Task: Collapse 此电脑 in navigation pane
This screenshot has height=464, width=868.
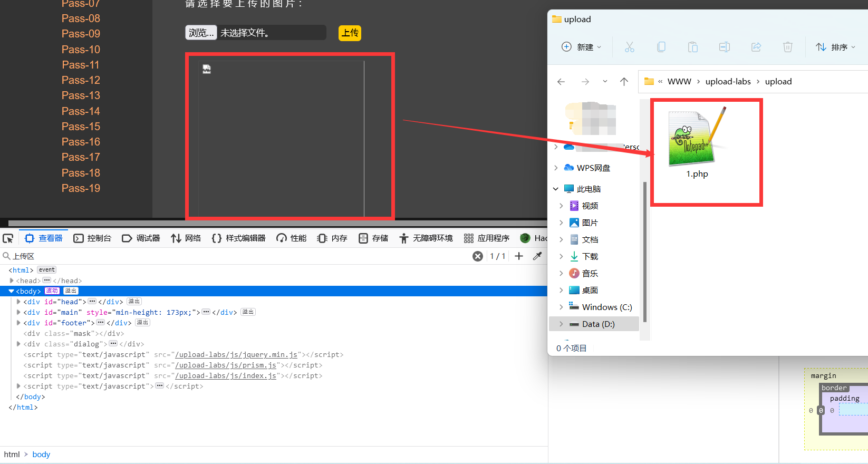Action: tap(556, 189)
